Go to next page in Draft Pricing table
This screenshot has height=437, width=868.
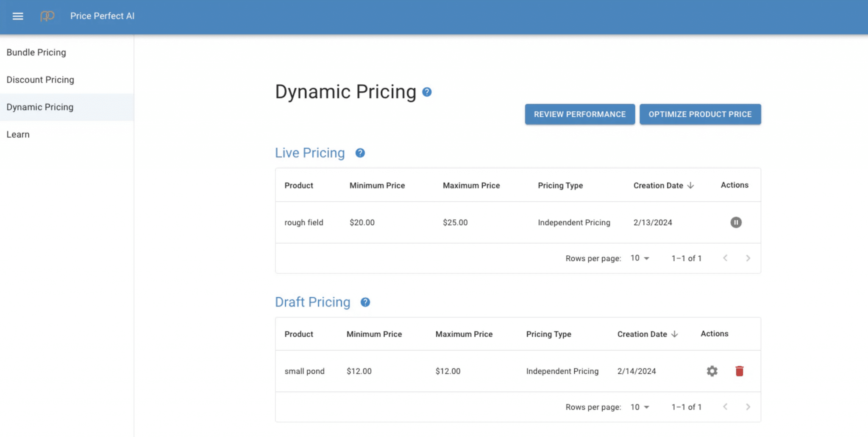(x=748, y=407)
